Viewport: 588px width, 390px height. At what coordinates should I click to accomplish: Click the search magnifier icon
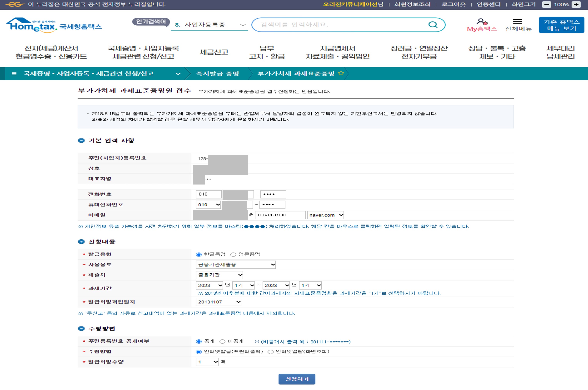point(433,25)
